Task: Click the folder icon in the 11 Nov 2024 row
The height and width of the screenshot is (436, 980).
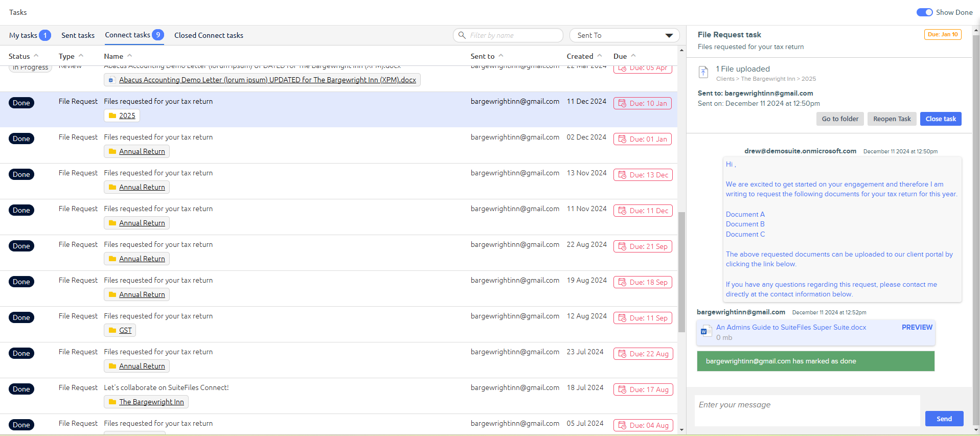Action: [112, 223]
